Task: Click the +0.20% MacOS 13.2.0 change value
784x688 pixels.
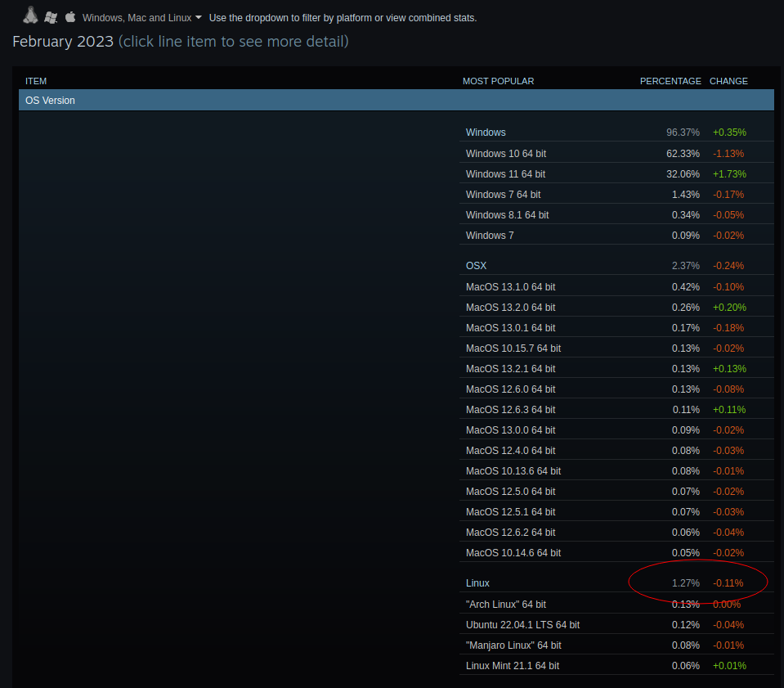Action: [x=729, y=308]
